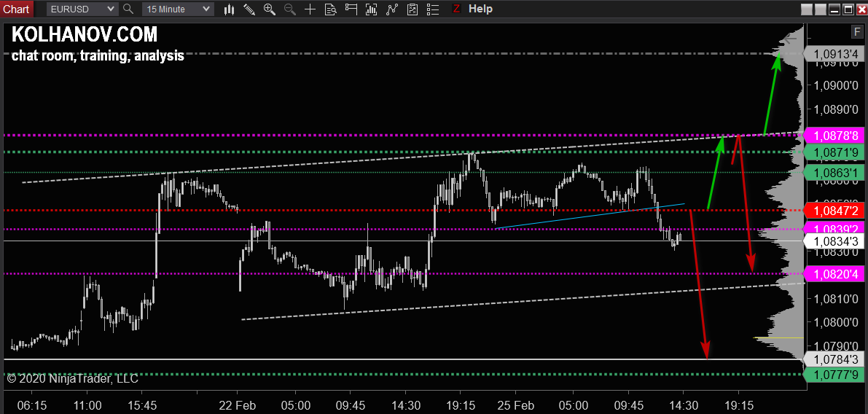The image size is (868, 414).
Task: Open the EURUSD instrument dropdown
Action: (x=82, y=9)
